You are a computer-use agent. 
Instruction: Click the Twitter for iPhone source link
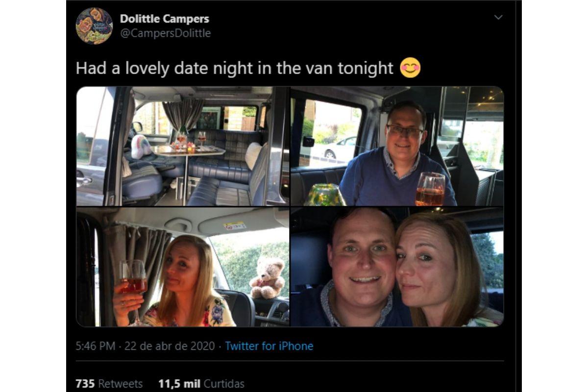[x=269, y=346]
